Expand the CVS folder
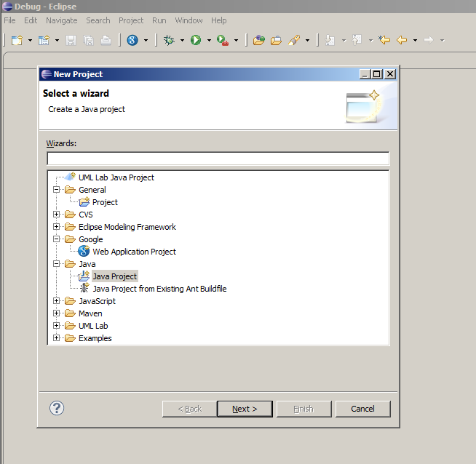The image size is (476, 464). [56, 215]
